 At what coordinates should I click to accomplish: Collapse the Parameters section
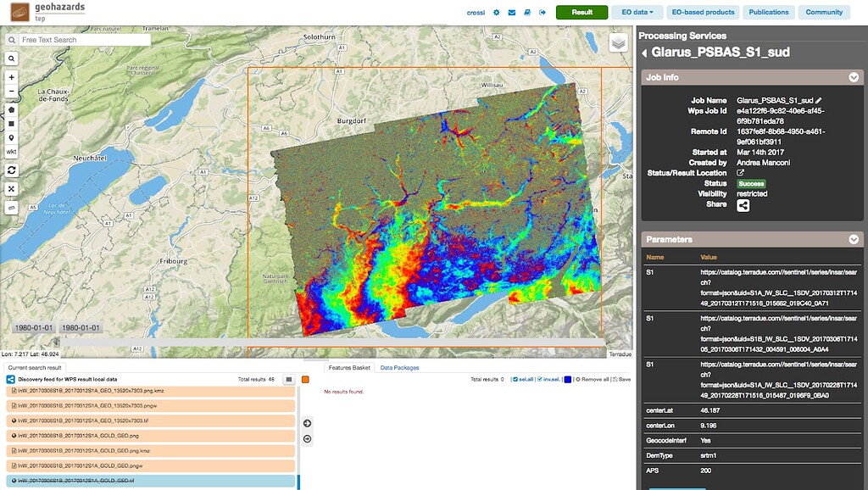point(854,238)
